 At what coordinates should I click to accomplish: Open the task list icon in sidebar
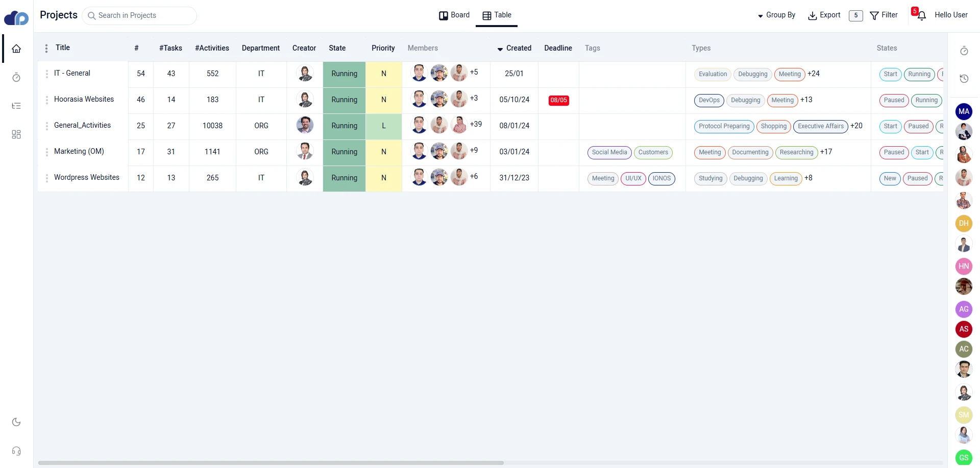(x=16, y=106)
